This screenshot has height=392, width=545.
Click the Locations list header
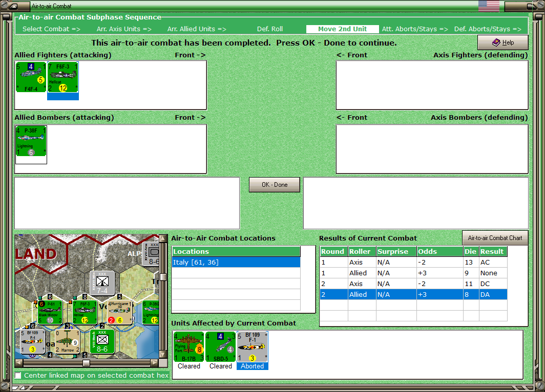236,251
